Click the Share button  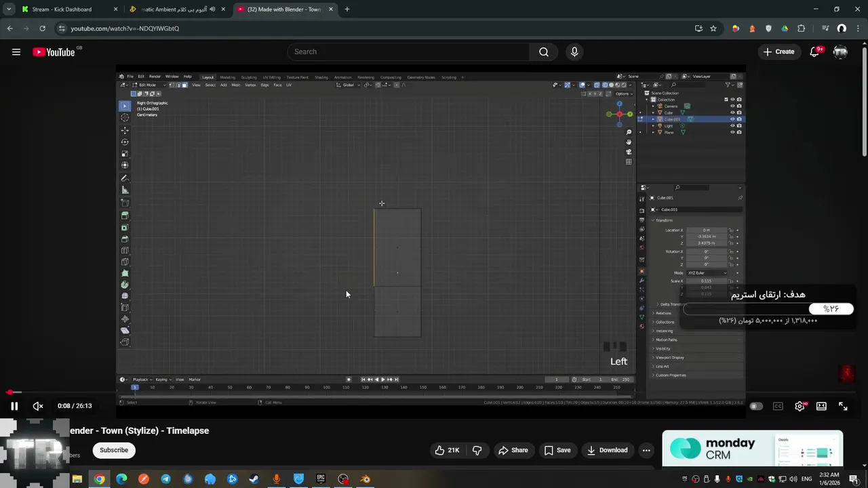[513, 450]
